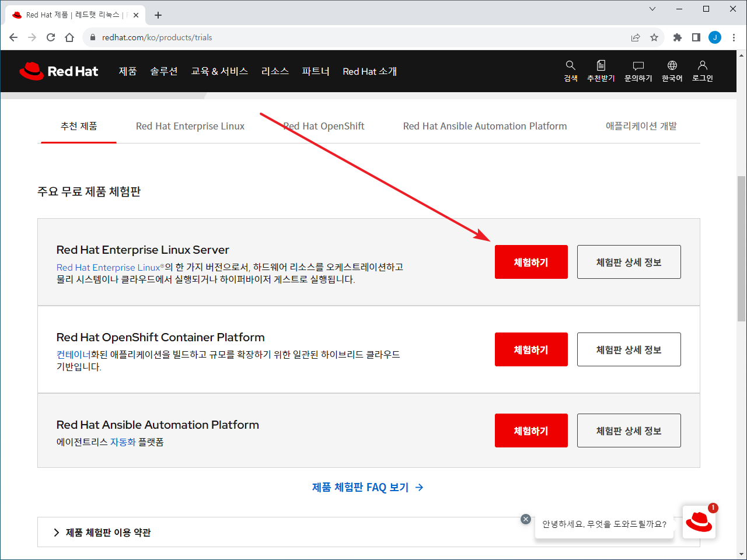This screenshot has height=560, width=747.
Task: Open the 파트너 navigation menu
Action: pyautogui.click(x=316, y=71)
